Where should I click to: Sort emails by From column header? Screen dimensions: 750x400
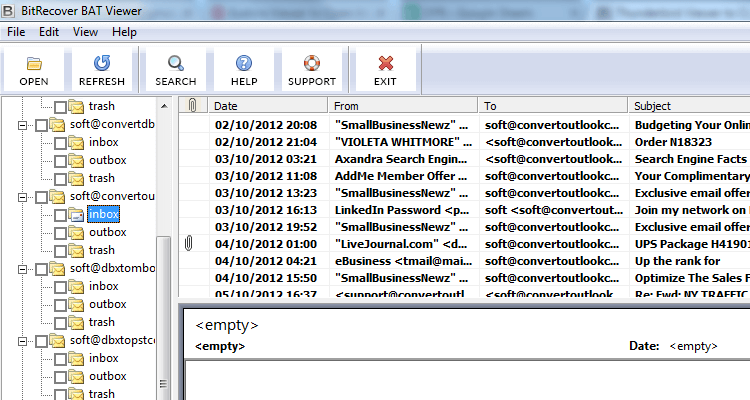[403, 105]
